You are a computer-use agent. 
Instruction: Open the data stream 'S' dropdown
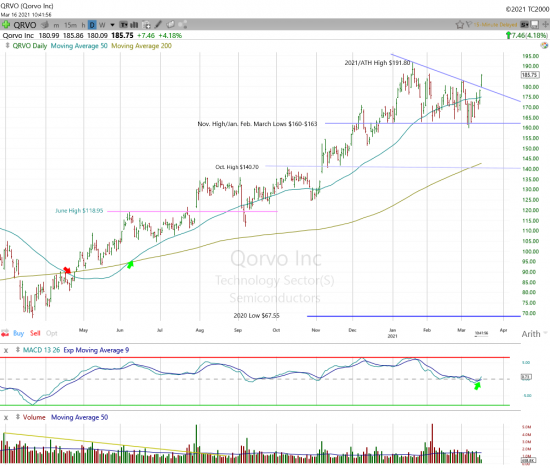coord(524,25)
